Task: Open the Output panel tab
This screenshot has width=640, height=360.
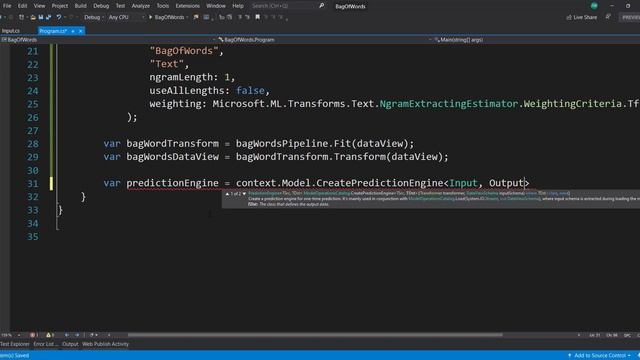Action: click(70, 344)
